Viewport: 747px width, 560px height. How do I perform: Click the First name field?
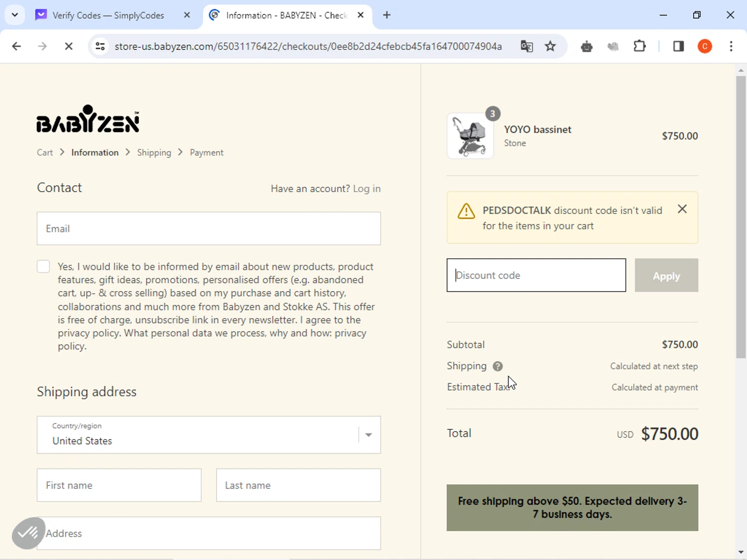(119, 485)
